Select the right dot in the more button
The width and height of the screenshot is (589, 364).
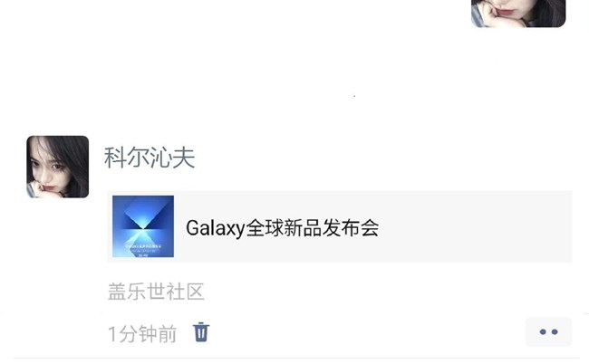click(555, 331)
